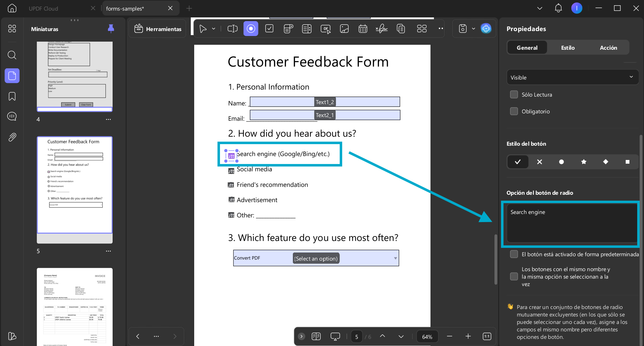
Task: Expand the save options arrow in toolbar
Action: (x=473, y=29)
